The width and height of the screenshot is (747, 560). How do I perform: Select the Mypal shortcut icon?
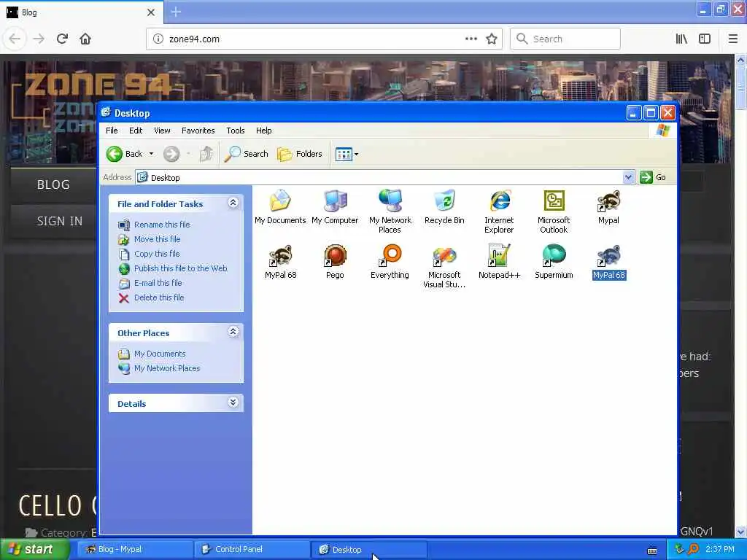click(x=608, y=206)
